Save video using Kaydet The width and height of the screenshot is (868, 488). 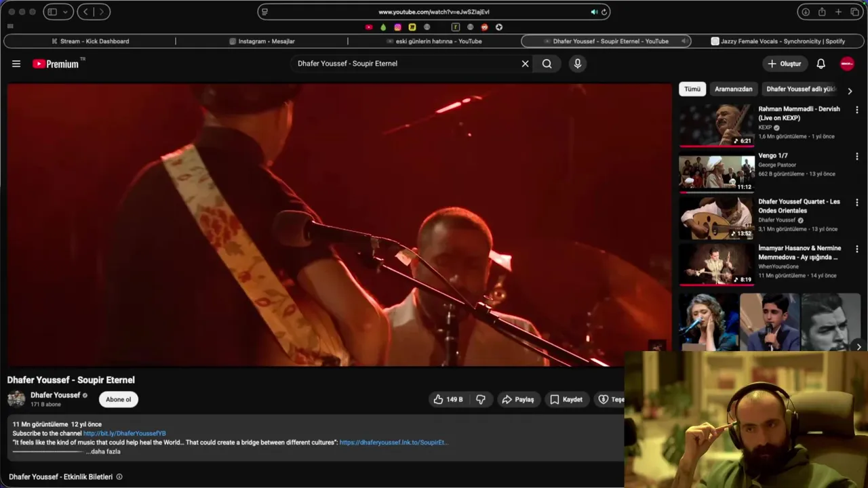coord(566,399)
